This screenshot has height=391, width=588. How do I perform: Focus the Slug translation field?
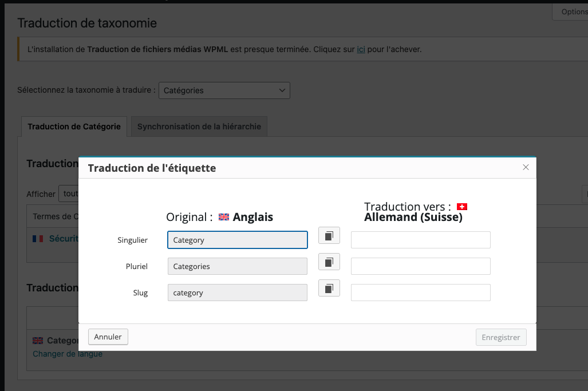coord(420,293)
